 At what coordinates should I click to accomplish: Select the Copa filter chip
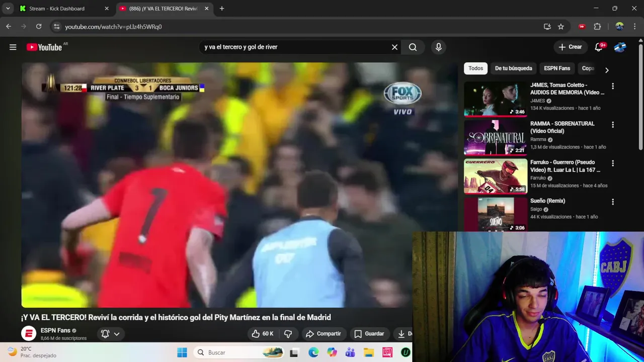click(588, 68)
